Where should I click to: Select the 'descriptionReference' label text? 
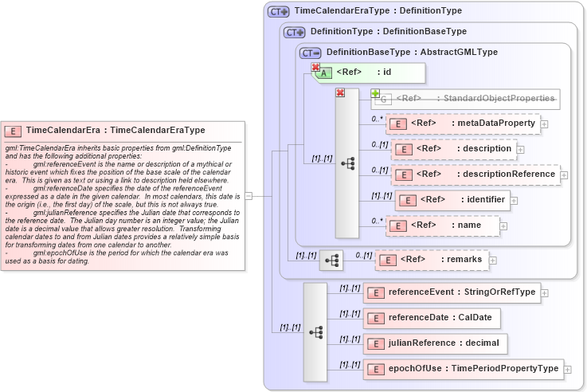tap(509, 174)
